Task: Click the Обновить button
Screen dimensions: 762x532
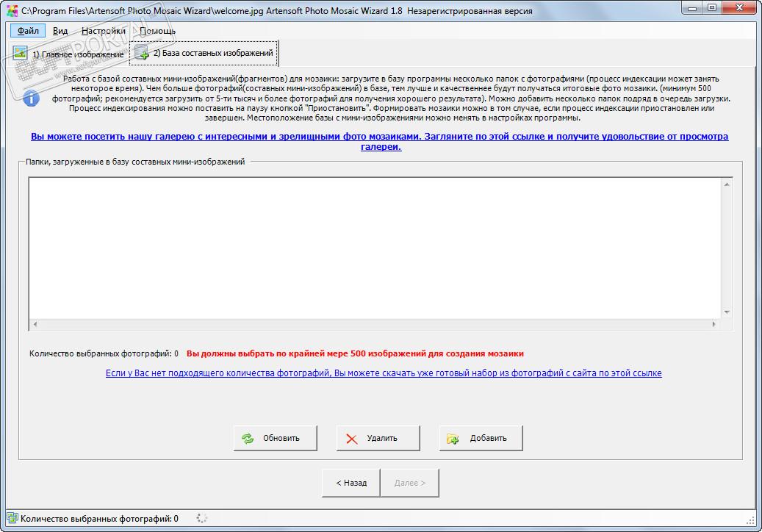Action: click(x=275, y=438)
